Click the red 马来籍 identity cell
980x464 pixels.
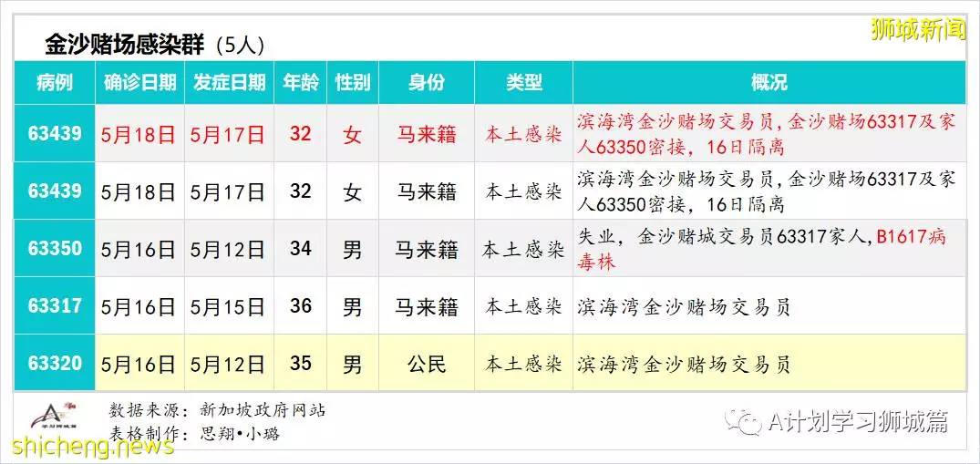[x=427, y=134]
